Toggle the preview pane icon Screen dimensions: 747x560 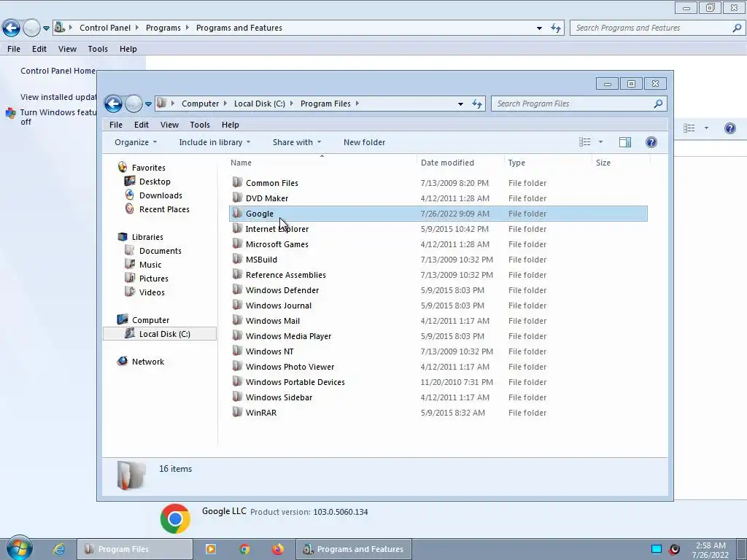pos(624,142)
